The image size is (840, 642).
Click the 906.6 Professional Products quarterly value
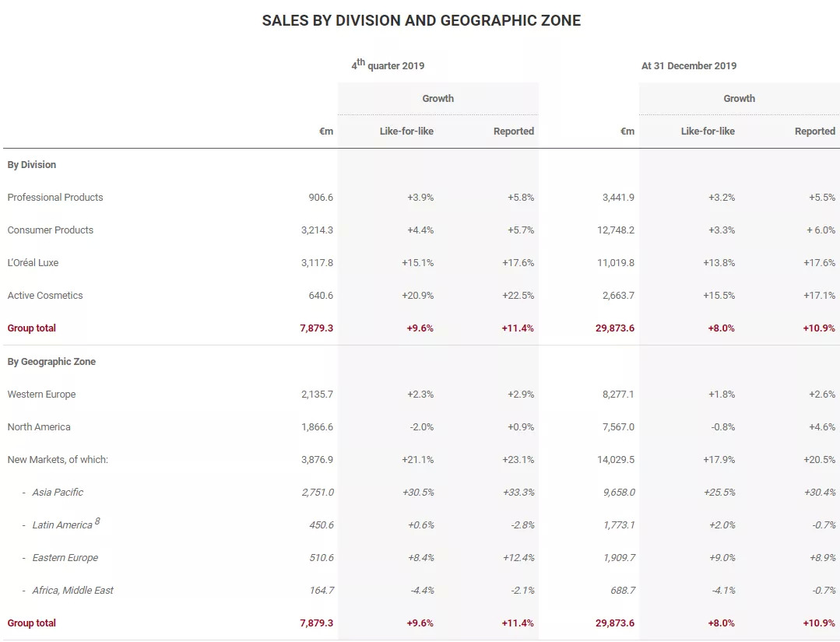click(321, 198)
